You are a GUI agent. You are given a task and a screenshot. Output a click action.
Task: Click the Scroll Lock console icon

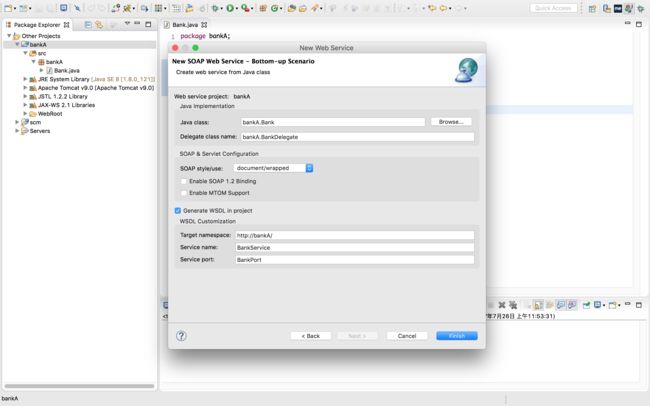[538, 305]
